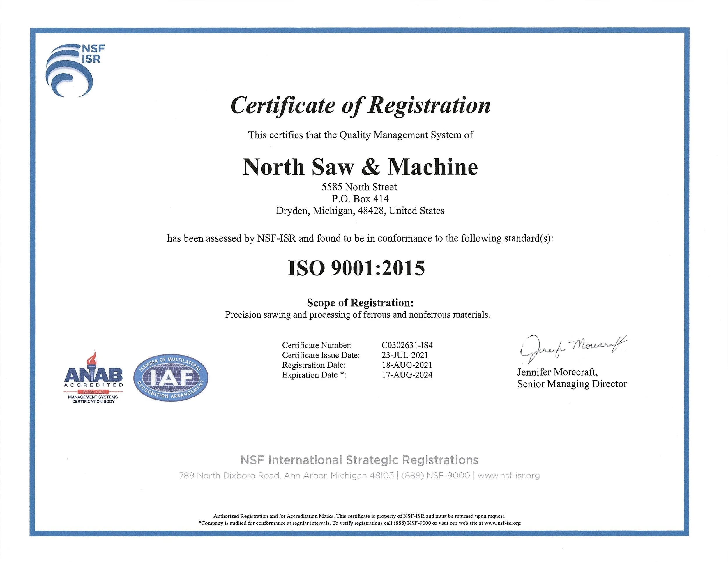This screenshot has height=562, width=728.
Task: Click the Scope of Registration heading
Action: coord(360,303)
